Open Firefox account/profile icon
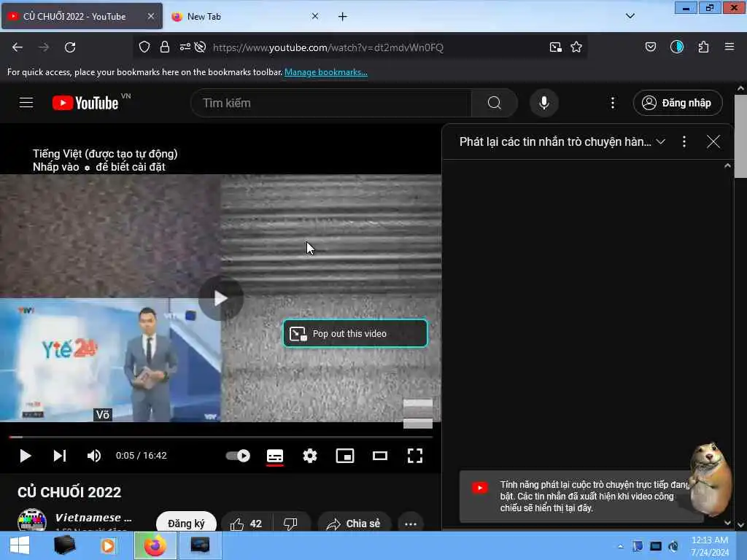This screenshot has width=747, height=560. 677,47
